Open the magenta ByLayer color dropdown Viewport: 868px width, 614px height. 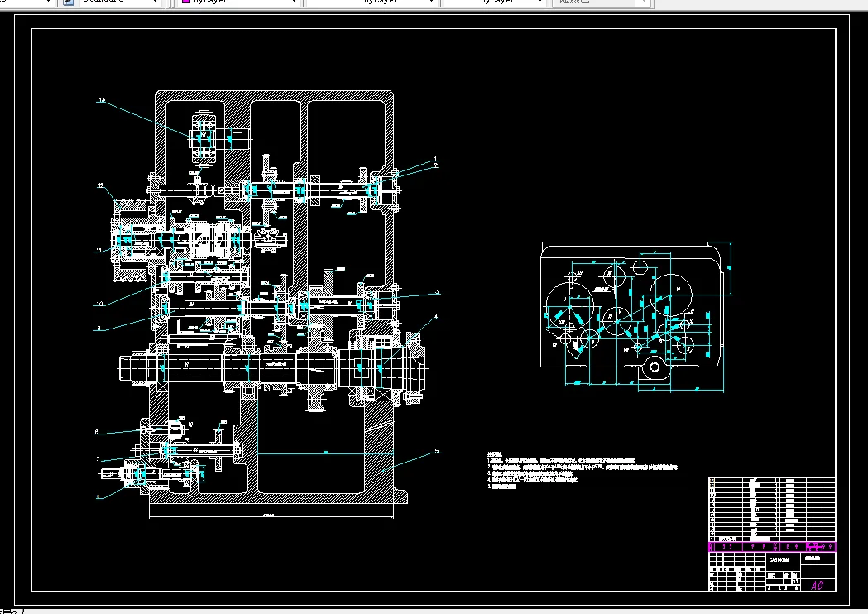(238, 2)
